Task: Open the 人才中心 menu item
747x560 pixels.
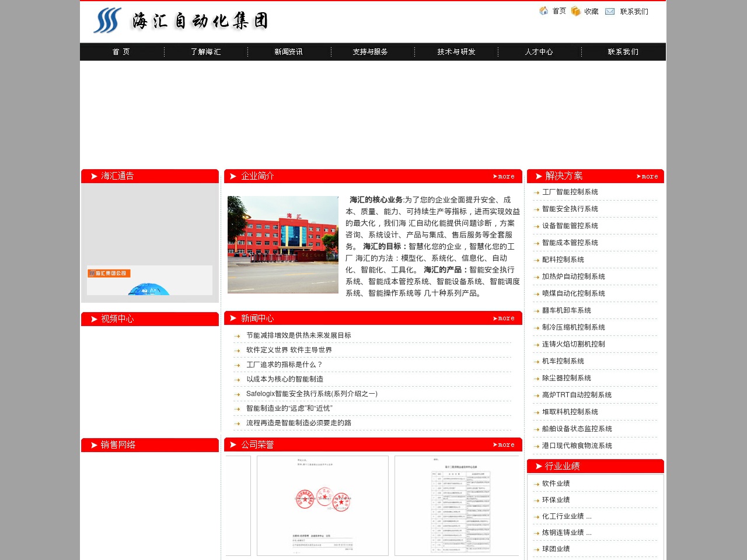Action: click(x=539, y=52)
